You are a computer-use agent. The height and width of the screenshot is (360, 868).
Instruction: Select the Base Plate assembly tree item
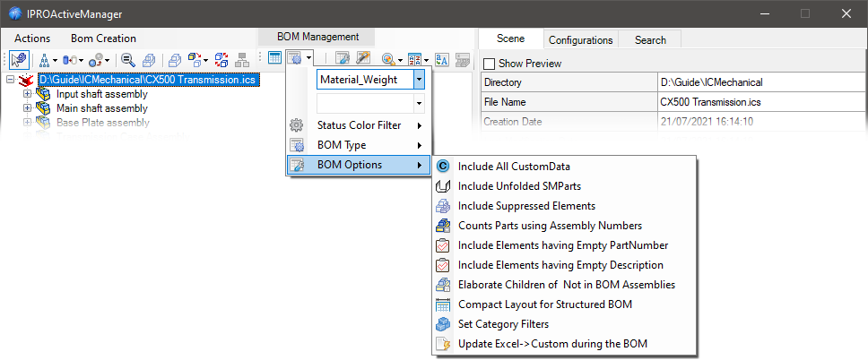tap(102, 123)
